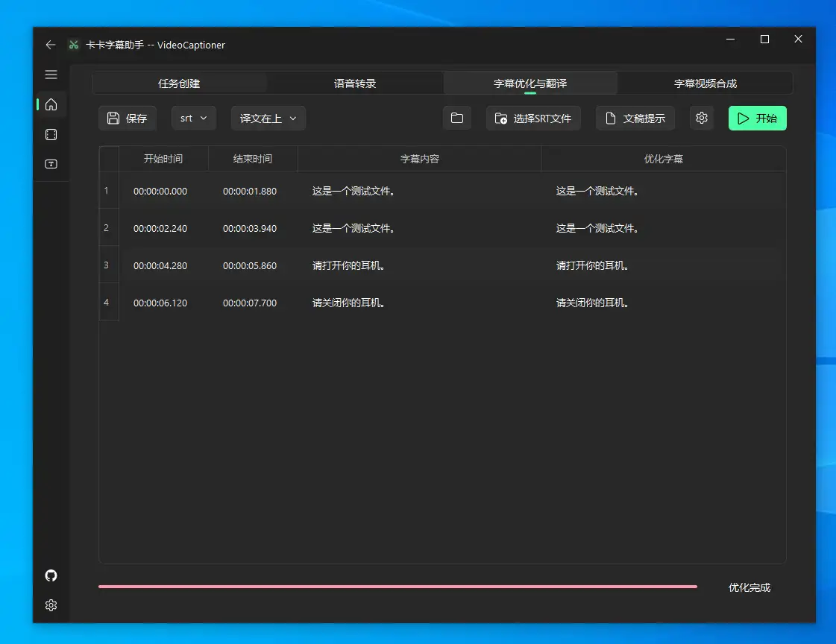Switch to the 任务创建 tab

pos(179,83)
